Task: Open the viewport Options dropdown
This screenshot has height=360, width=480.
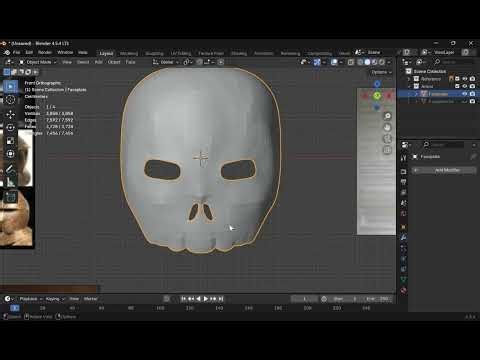Action: coord(382,72)
